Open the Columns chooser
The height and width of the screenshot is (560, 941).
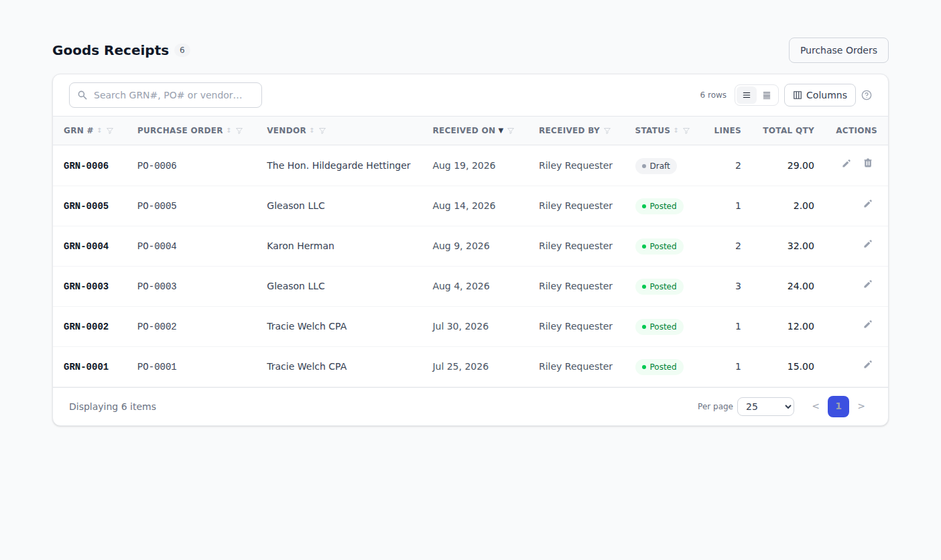point(820,95)
